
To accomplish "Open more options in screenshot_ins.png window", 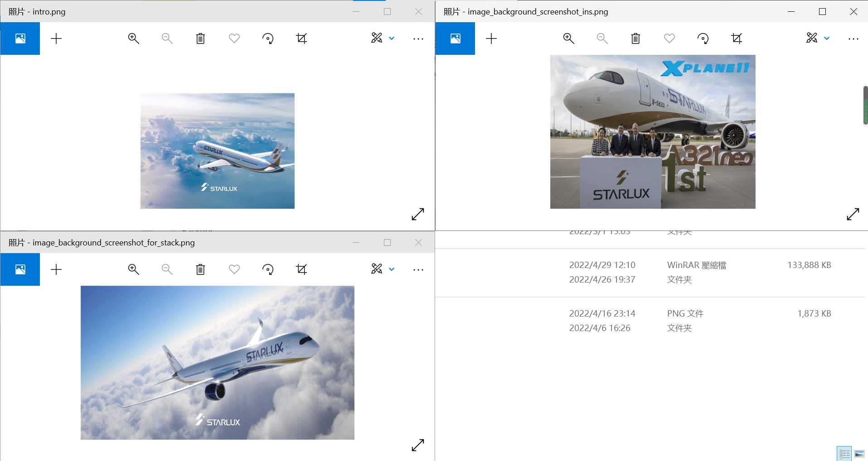I will click(853, 39).
